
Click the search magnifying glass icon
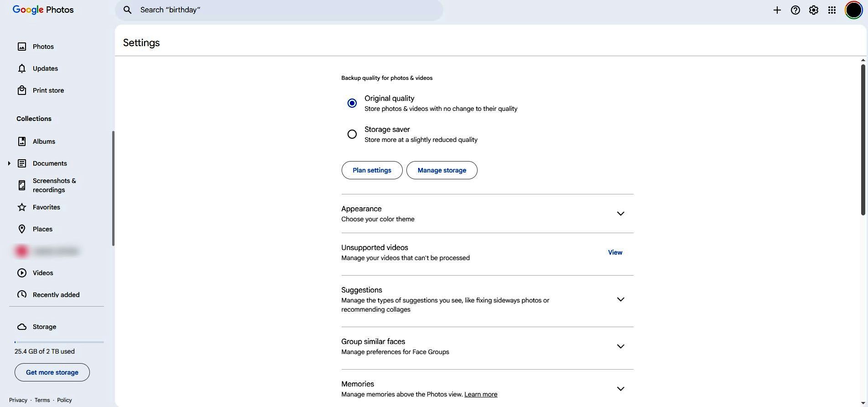pos(128,10)
